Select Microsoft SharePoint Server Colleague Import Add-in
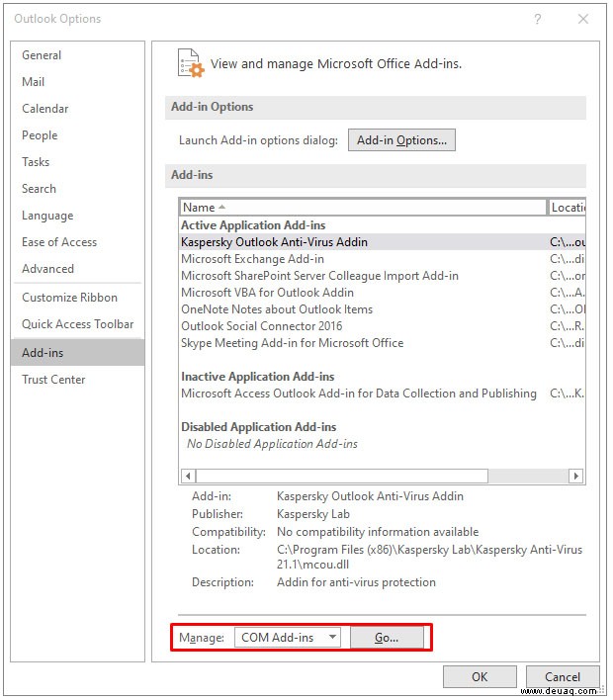 [383, 276]
